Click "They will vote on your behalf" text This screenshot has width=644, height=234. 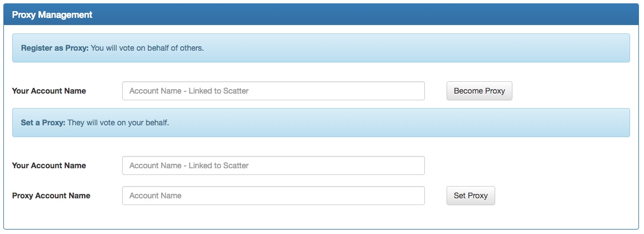pyautogui.click(x=118, y=123)
